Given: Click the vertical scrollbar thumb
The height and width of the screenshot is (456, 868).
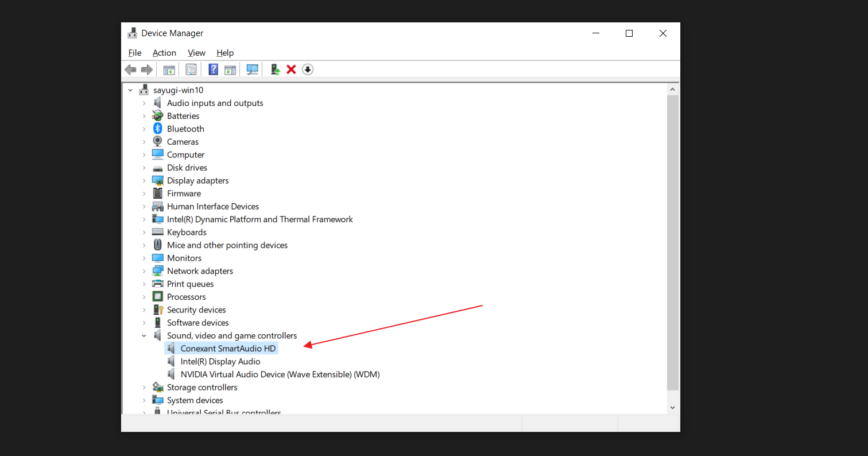Looking at the screenshot, I should (x=673, y=243).
